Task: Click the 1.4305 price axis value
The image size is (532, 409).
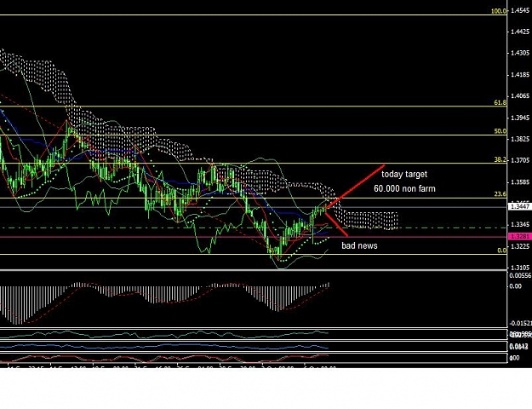Action: (520, 53)
